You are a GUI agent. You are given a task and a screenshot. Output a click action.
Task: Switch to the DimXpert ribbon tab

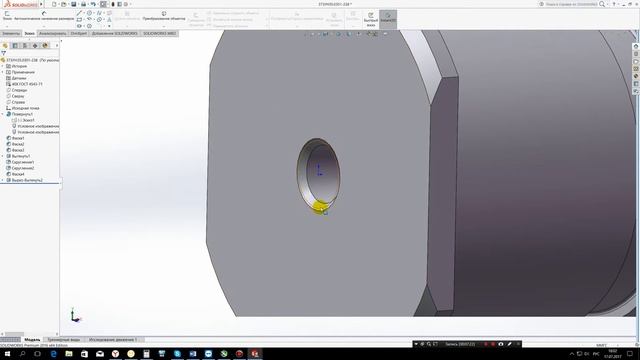(x=79, y=33)
